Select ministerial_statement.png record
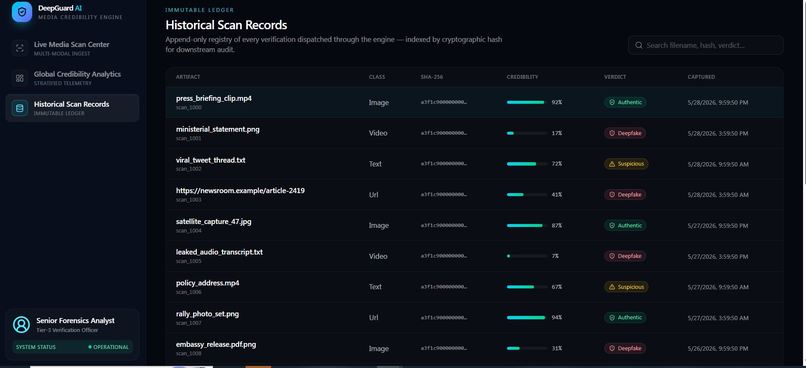 click(x=474, y=133)
